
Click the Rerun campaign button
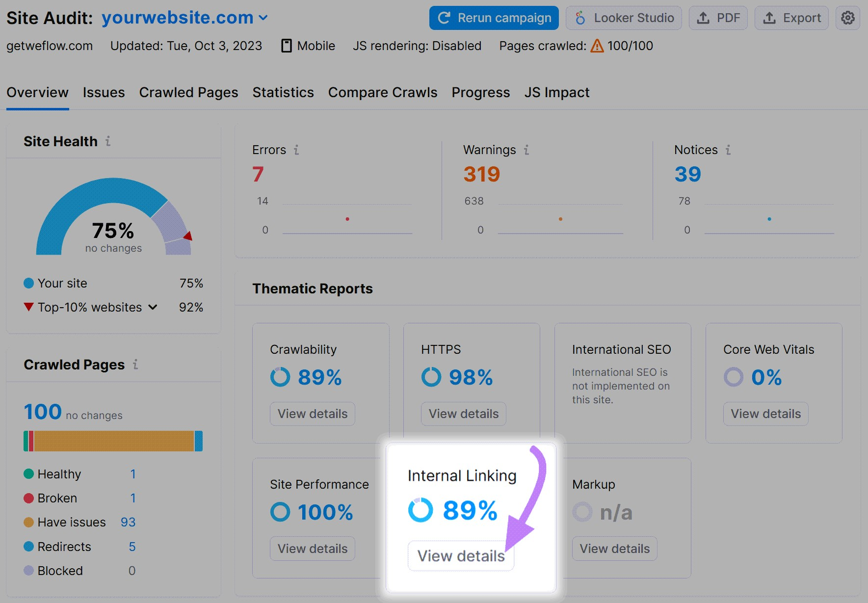pos(493,18)
